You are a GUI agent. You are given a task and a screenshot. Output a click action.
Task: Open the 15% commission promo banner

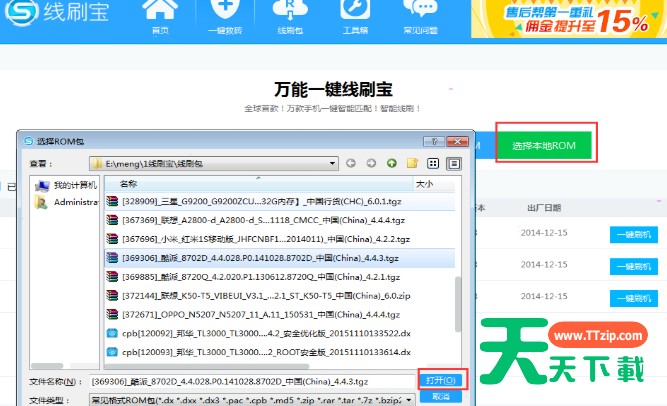pos(569,19)
